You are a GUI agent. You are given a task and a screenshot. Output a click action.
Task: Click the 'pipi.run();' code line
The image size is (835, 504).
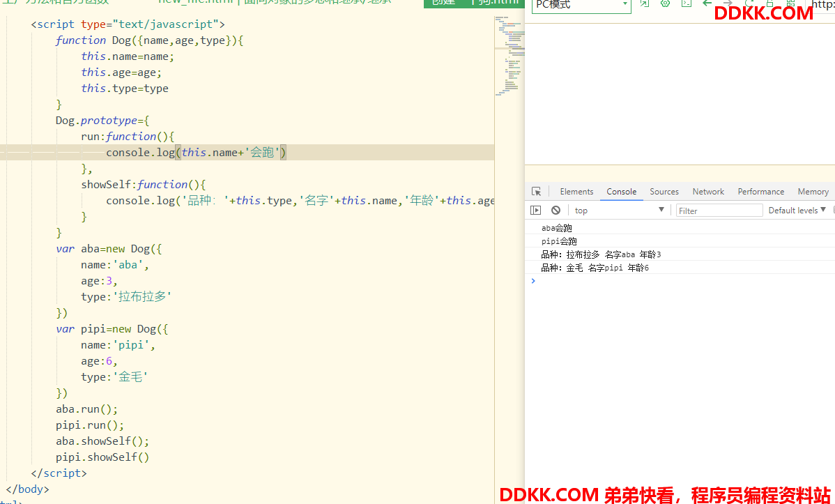point(90,425)
